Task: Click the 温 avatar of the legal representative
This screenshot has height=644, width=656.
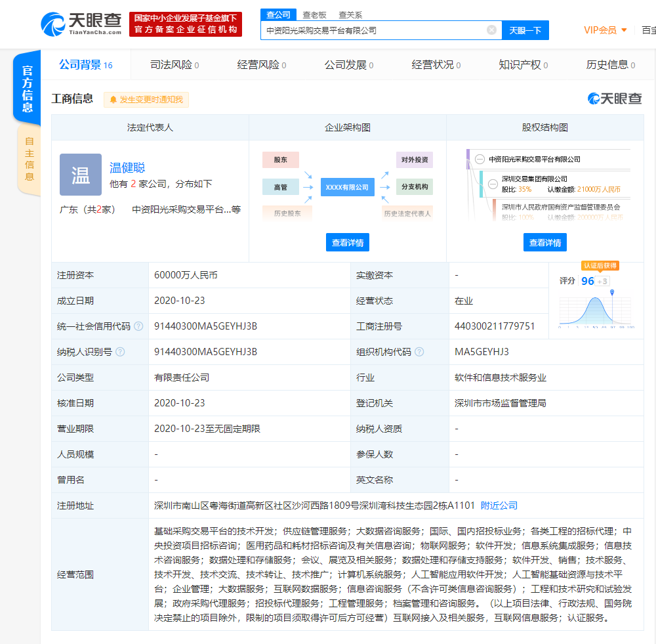Action: [81, 175]
